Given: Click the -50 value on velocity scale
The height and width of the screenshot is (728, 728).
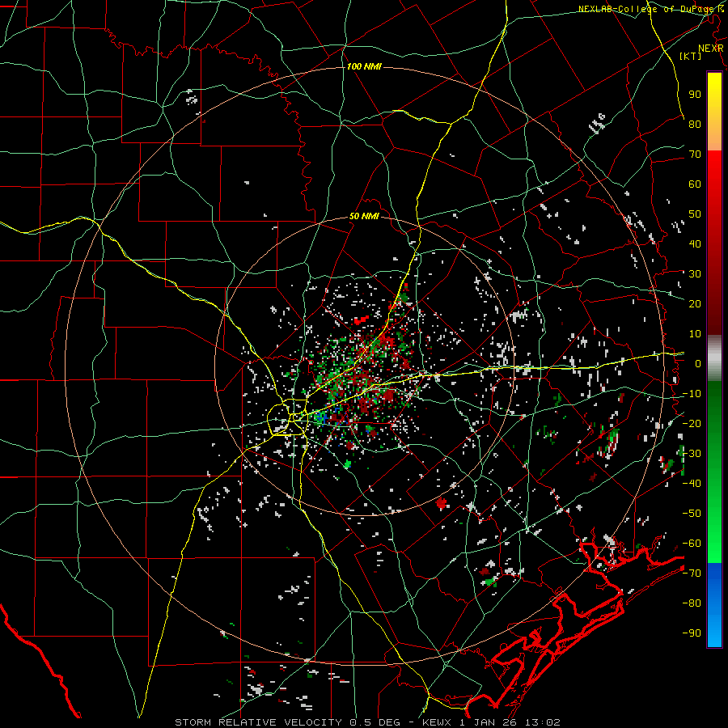Looking at the screenshot, I should click(692, 514).
